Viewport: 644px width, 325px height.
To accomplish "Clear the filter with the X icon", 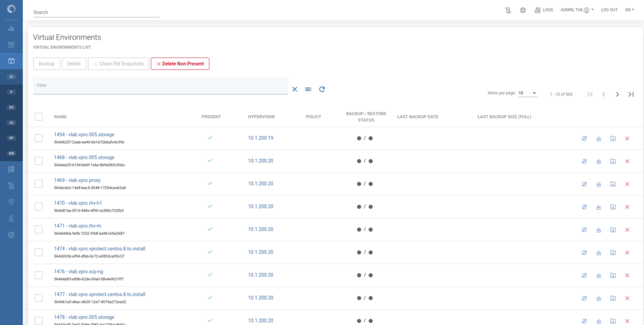I will 294,89.
